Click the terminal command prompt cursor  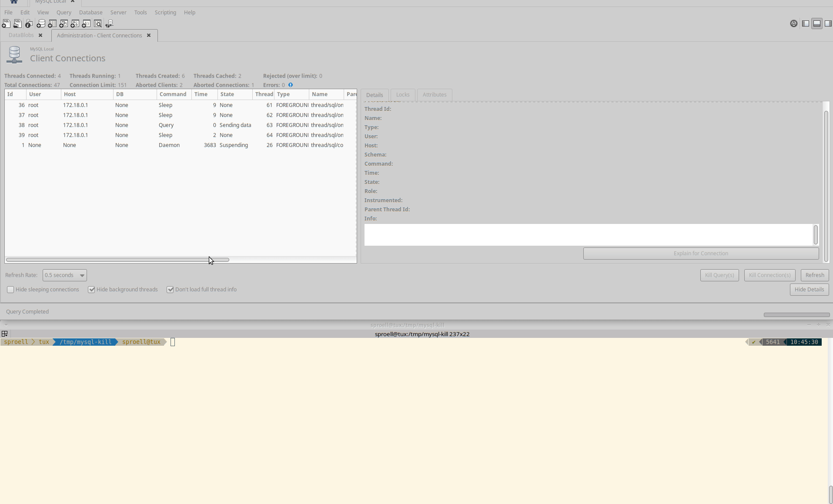(173, 342)
